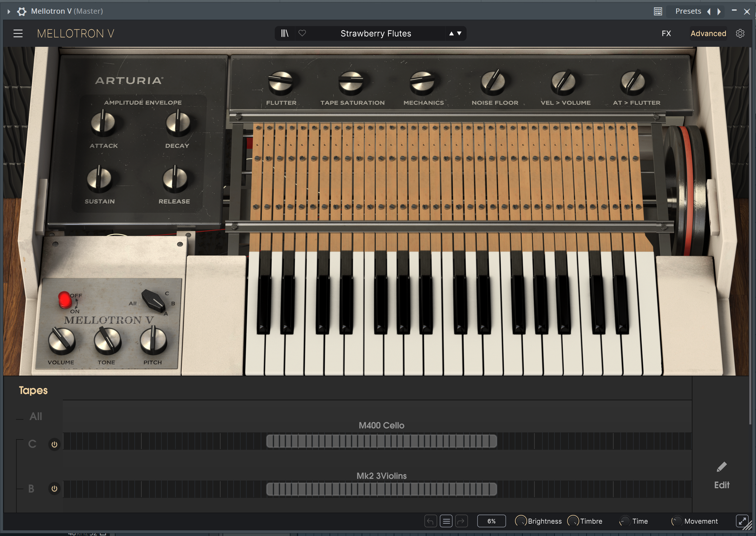Open the Presets dropdown in title bar
This screenshot has width=756, height=536.
coord(688,11)
